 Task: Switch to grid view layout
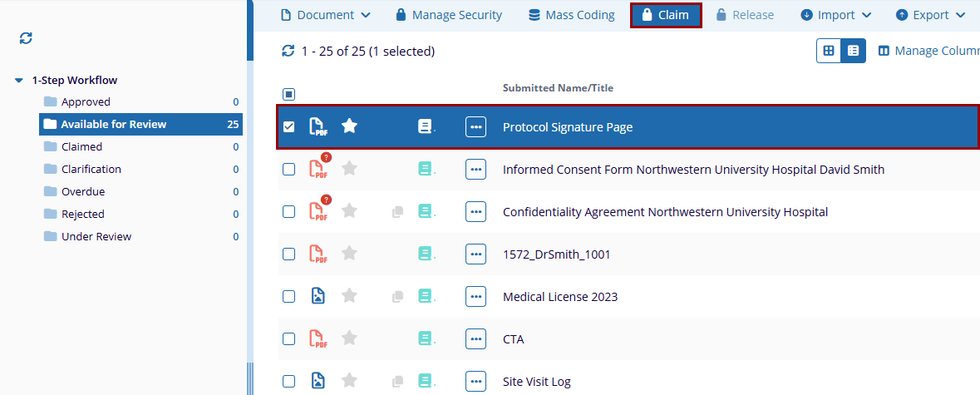pos(829,51)
